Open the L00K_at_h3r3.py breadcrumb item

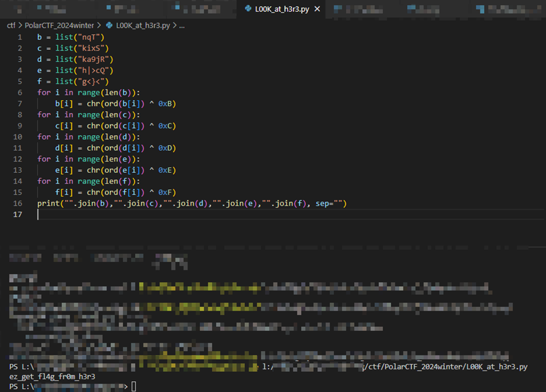pyautogui.click(x=143, y=25)
